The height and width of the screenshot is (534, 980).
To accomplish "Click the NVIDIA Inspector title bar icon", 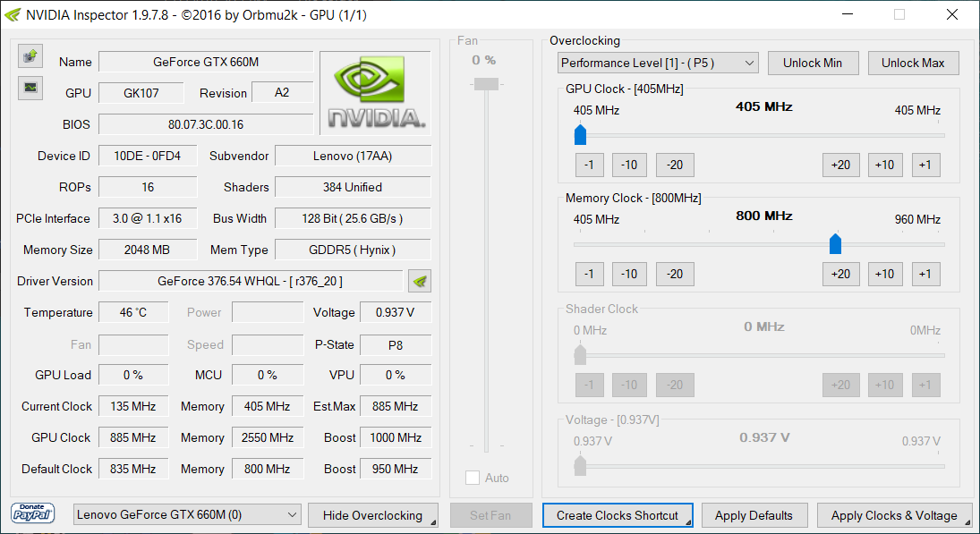I will point(13,14).
